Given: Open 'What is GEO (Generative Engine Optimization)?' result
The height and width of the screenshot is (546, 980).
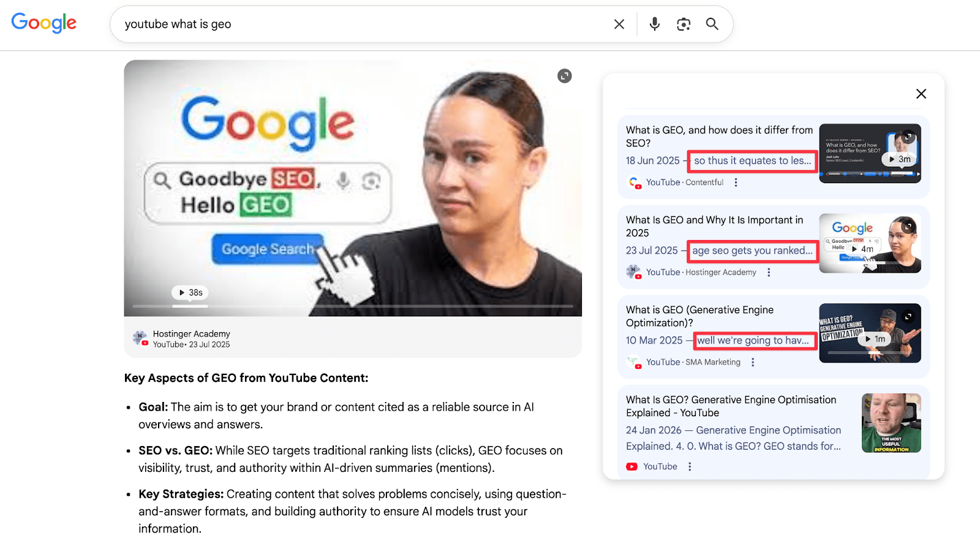Looking at the screenshot, I should tap(699, 316).
